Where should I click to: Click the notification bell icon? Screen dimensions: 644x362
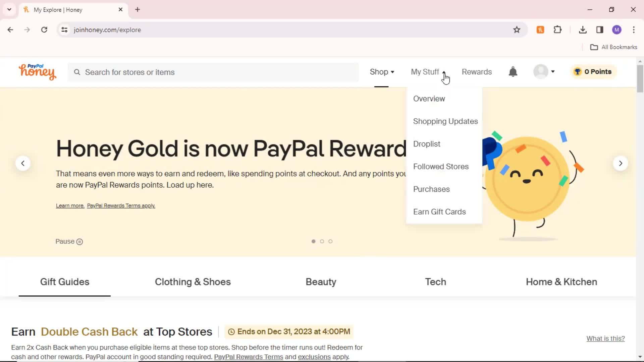[x=513, y=72]
